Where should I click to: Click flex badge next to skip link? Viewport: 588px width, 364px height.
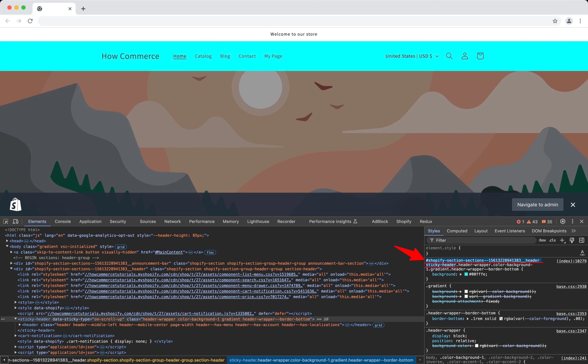tap(210, 252)
